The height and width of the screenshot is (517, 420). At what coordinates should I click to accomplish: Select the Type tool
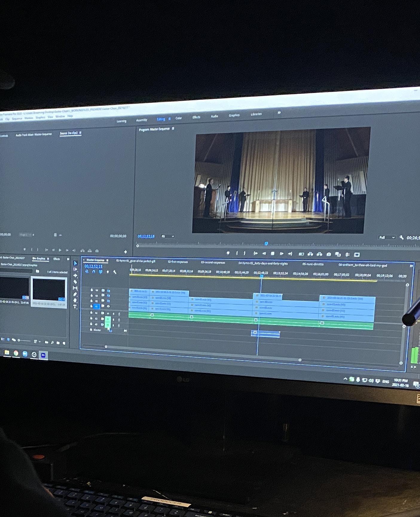(x=75, y=307)
